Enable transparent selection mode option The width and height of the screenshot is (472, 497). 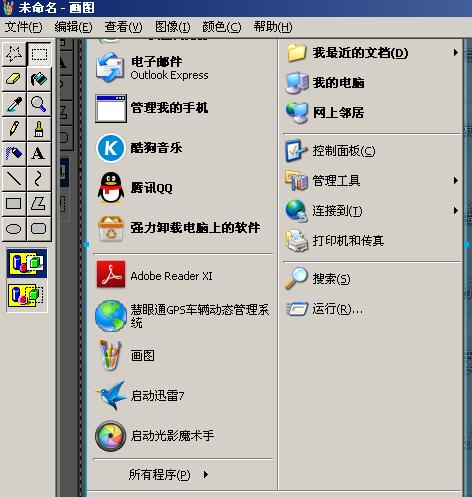(x=27, y=295)
